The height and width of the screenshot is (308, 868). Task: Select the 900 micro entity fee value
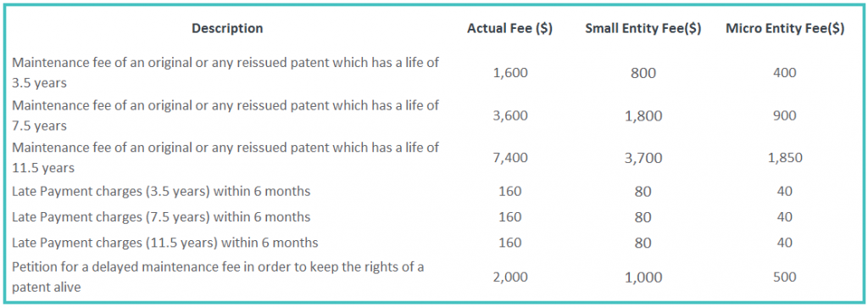click(x=785, y=115)
